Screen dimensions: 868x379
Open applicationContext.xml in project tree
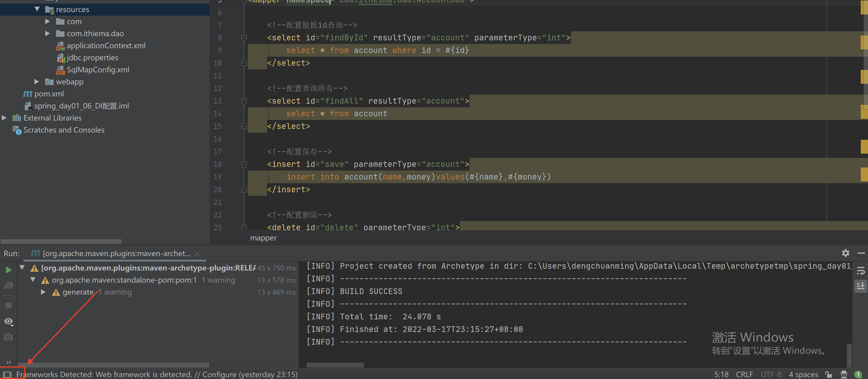click(x=106, y=45)
